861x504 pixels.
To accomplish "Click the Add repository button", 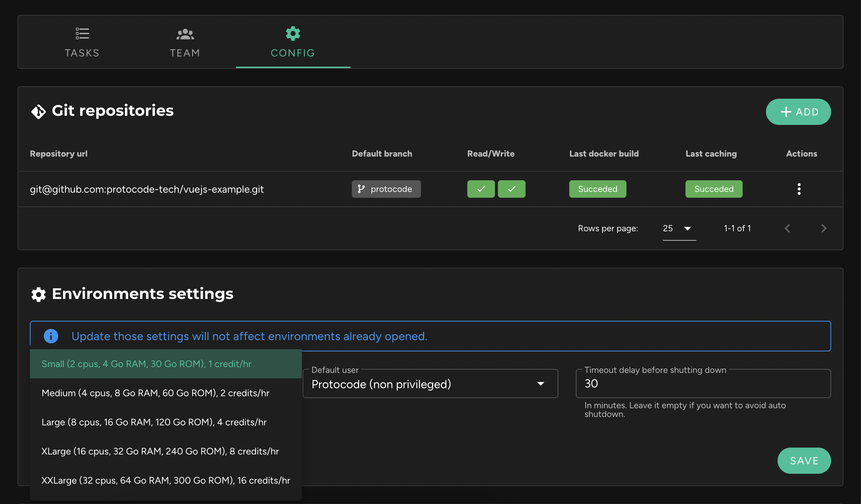I will click(798, 112).
